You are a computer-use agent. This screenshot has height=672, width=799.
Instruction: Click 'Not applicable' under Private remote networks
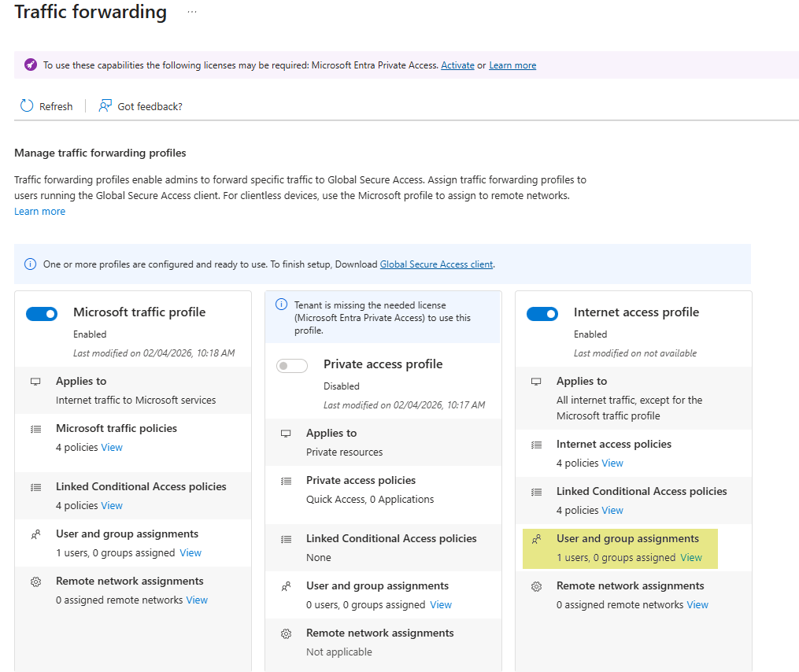[x=339, y=652]
